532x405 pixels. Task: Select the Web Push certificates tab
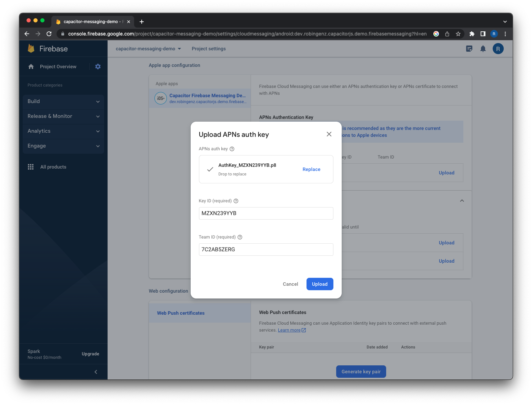tap(181, 313)
